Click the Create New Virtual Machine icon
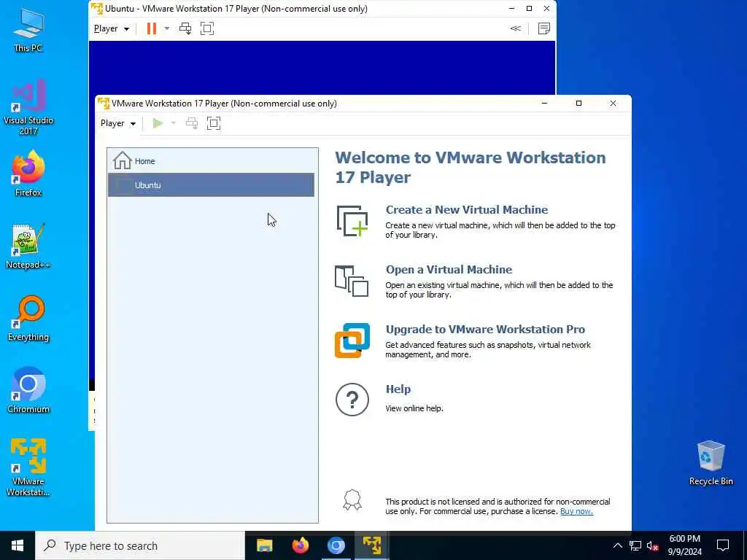747x560 pixels. [352, 221]
